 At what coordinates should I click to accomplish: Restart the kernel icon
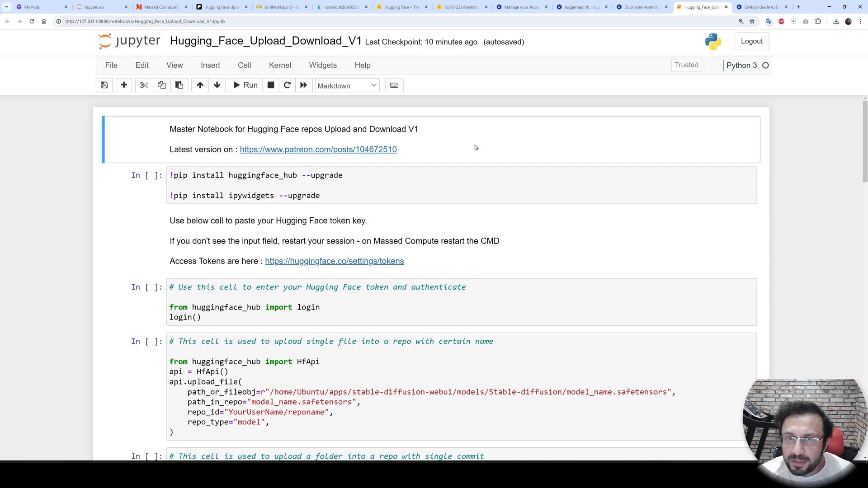(287, 85)
